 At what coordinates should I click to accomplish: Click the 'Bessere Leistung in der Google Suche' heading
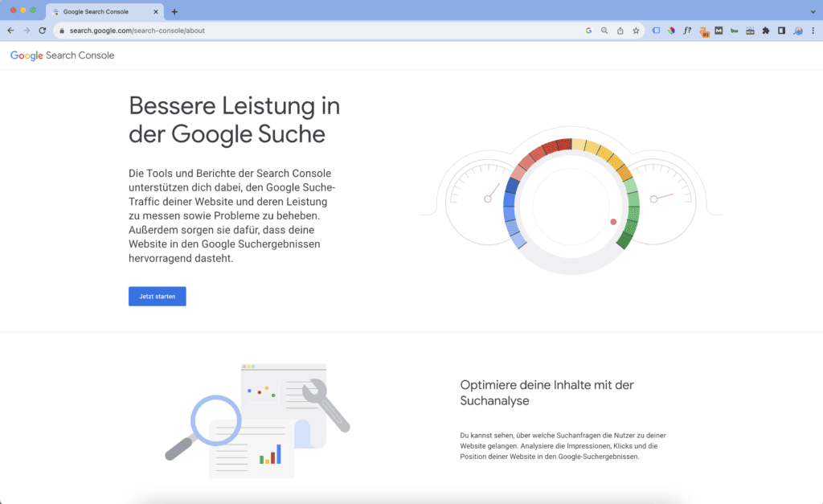point(234,120)
